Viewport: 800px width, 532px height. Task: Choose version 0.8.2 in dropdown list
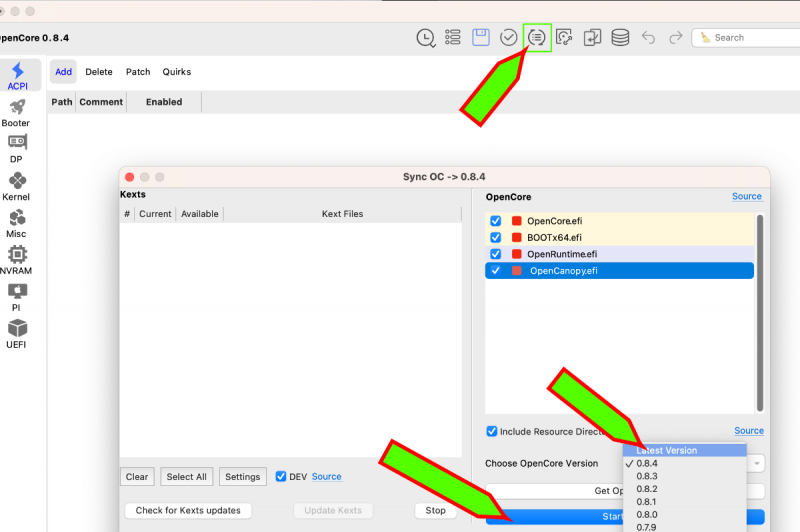pos(685,489)
